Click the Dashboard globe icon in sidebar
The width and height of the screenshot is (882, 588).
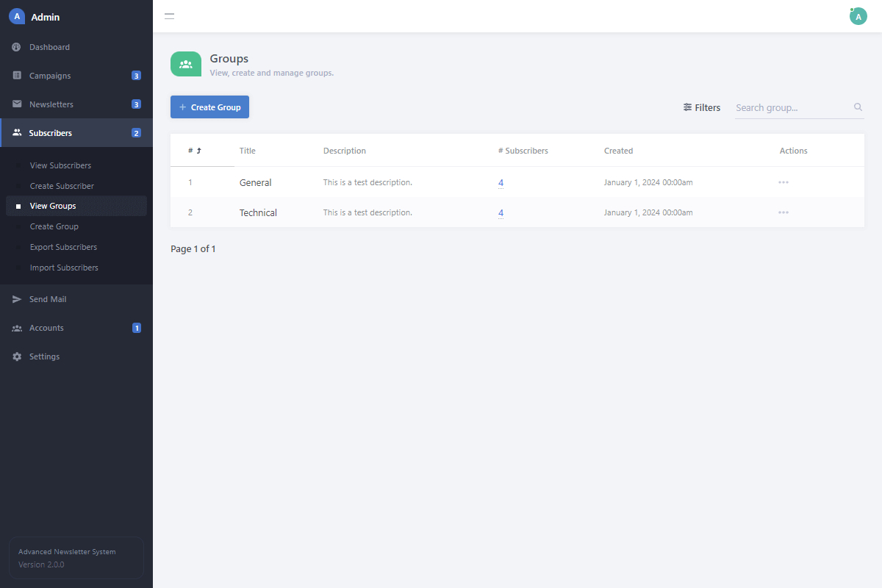coord(17,47)
